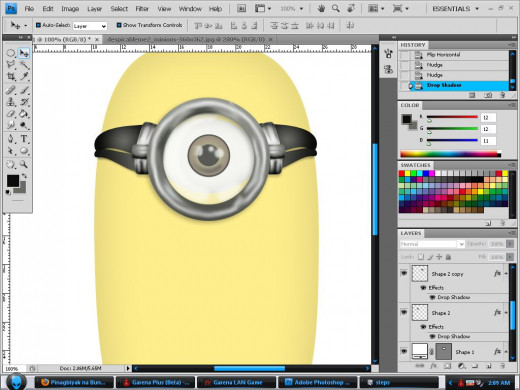The image size is (520, 390).
Task: Select the Dodge tool
Action: (x=24, y=125)
